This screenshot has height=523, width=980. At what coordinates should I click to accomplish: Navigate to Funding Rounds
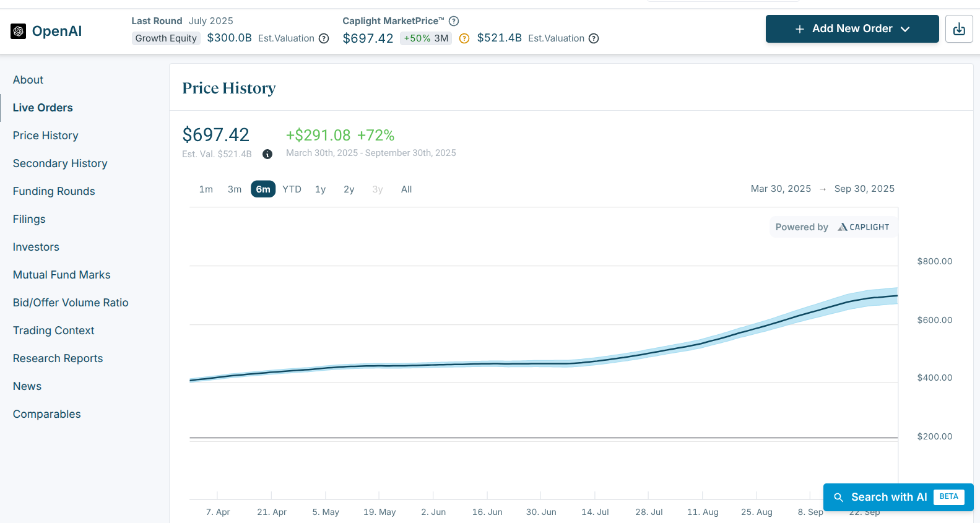[x=54, y=191]
